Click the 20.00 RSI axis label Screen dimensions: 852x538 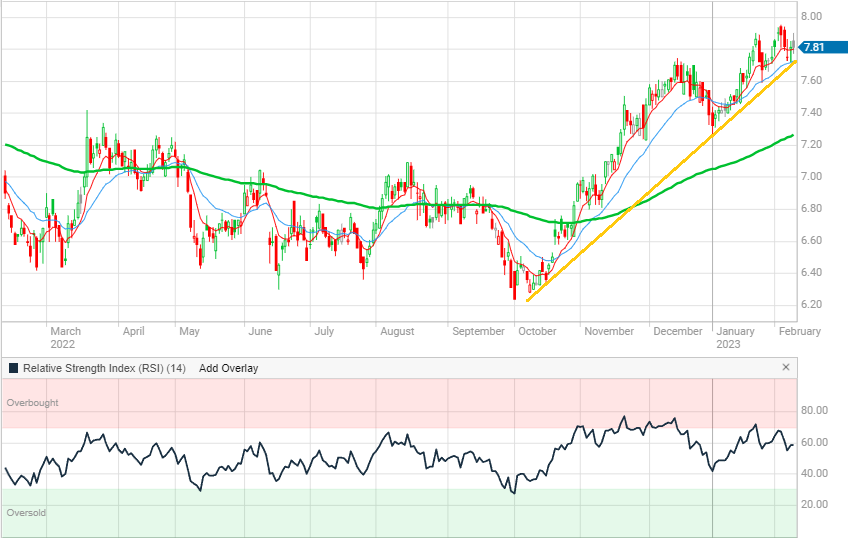(x=813, y=505)
